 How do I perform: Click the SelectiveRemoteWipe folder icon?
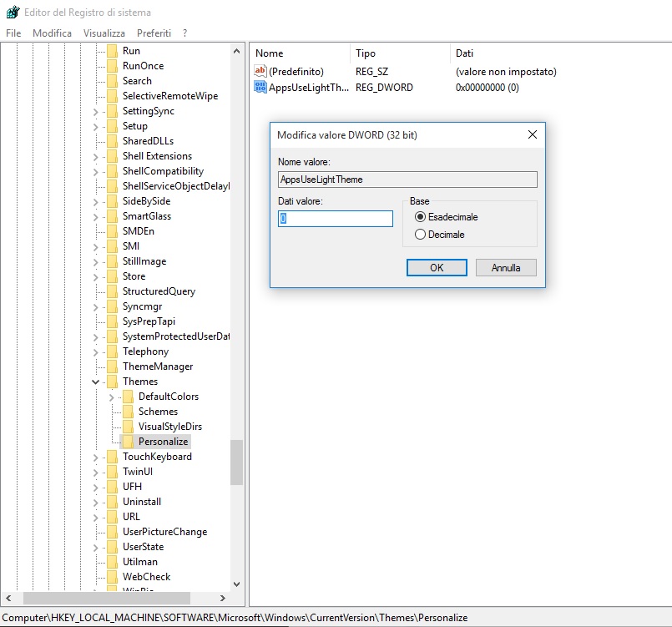113,96
